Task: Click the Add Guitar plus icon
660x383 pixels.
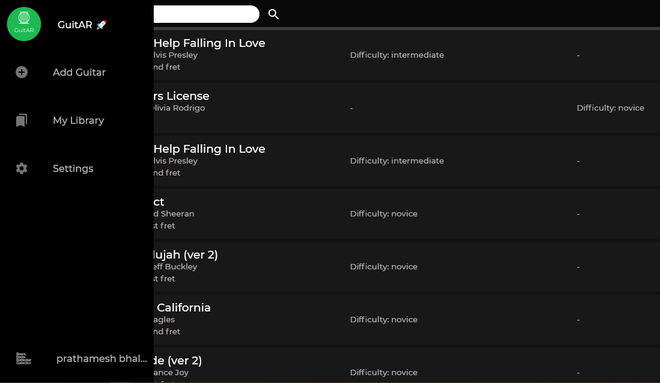Action: pyautogui.click(x=21, y=72)
